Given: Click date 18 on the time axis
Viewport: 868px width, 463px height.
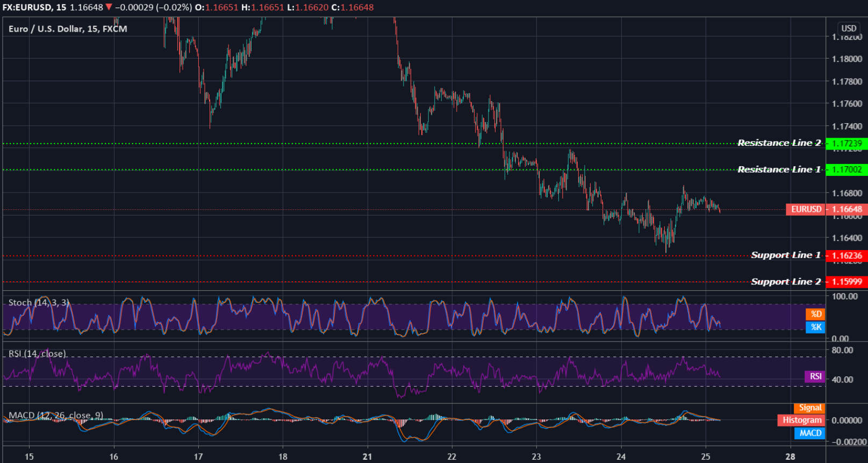Looking at the screenshot, I should coord(283,457).
